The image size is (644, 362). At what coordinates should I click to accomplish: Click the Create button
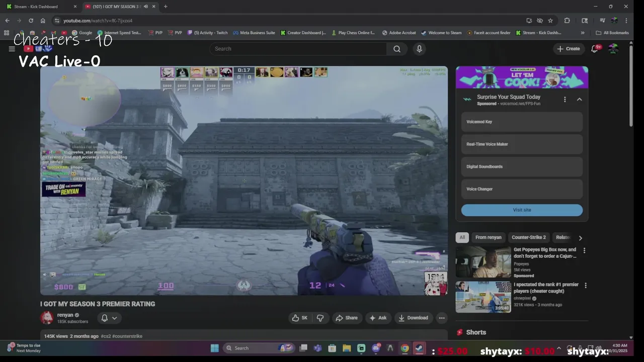(x=569, y=49)
